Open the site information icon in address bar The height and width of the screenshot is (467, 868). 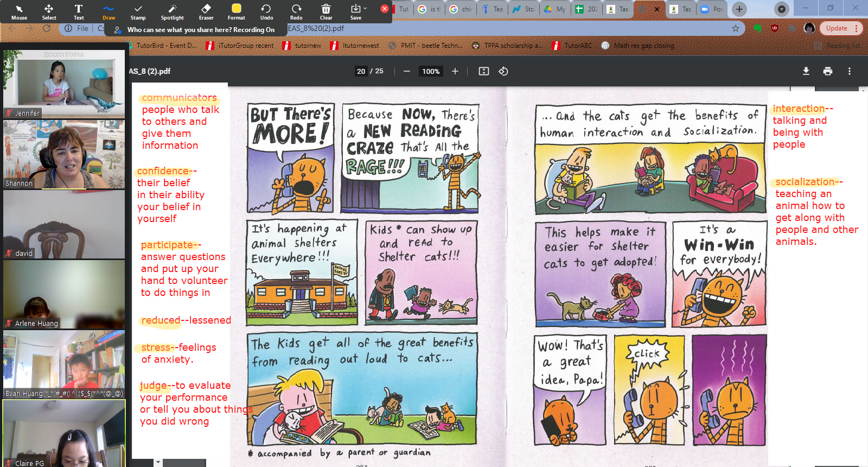68,28
